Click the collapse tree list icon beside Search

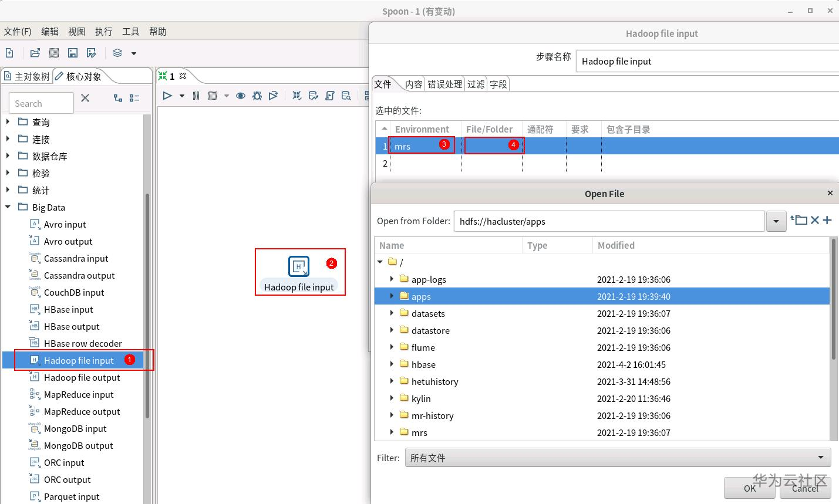134,98
